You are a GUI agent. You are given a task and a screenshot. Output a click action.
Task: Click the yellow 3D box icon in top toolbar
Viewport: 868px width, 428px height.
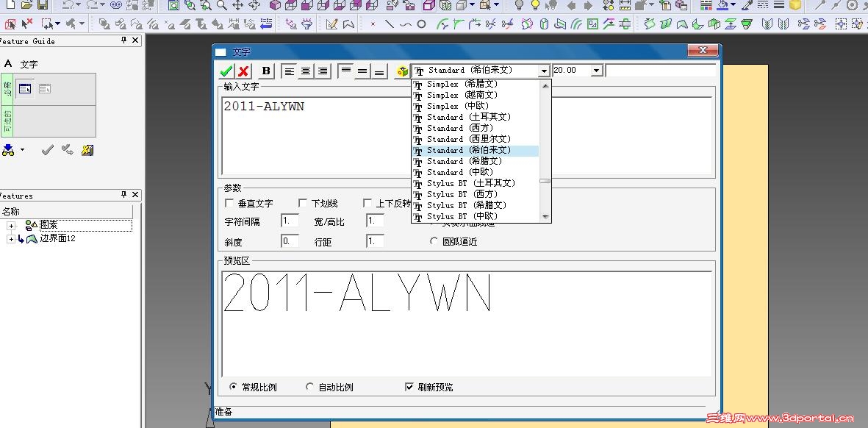[x=795, y=6]
